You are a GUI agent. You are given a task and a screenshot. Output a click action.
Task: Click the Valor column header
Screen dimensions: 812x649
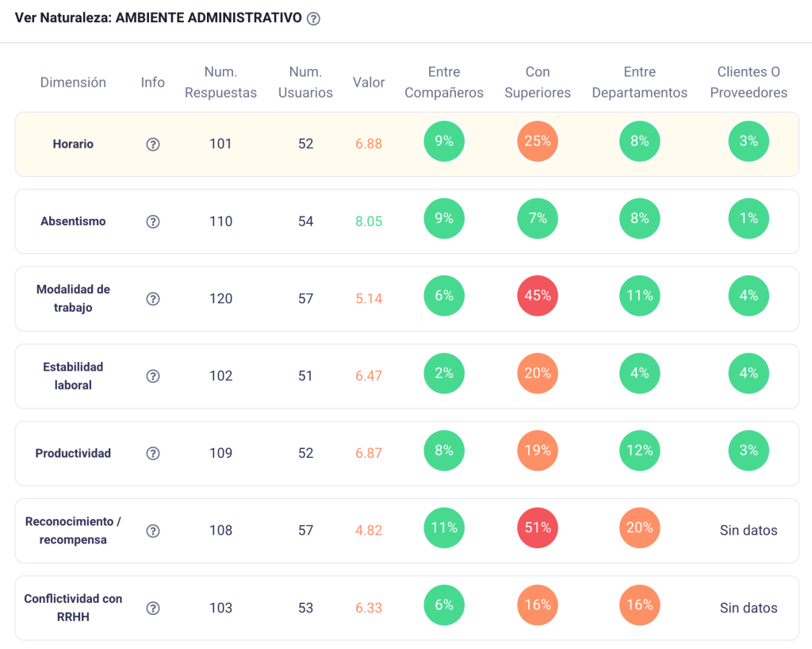point(369,83)
